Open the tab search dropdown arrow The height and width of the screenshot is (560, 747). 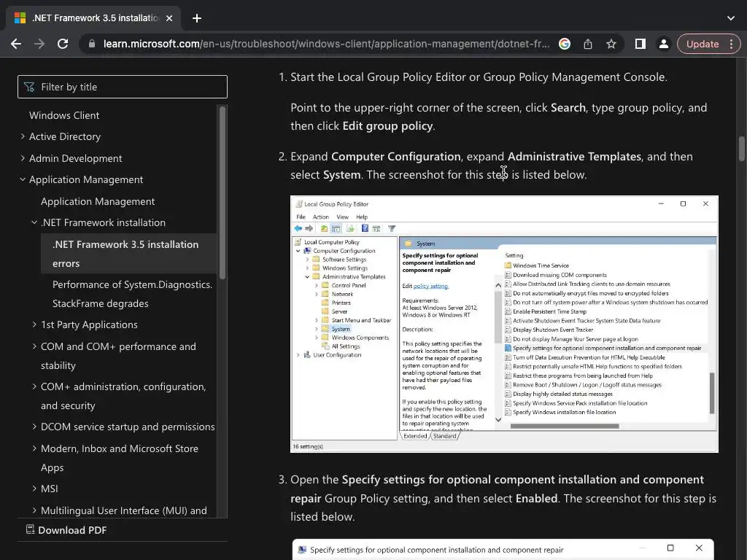[731, 18]
